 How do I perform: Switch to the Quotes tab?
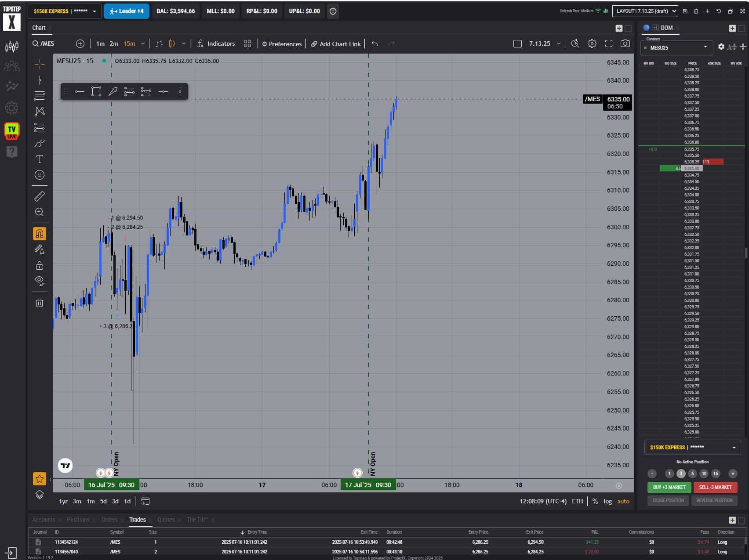click(x=166, y=520)
